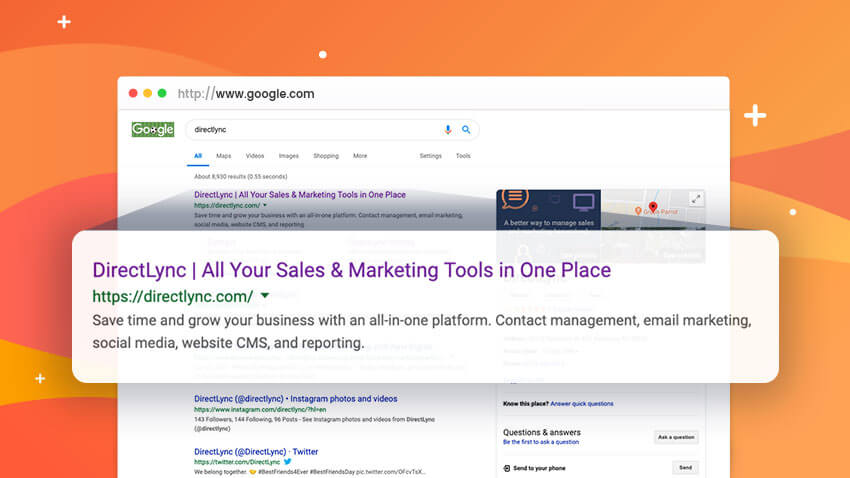850x478 pixels.
Task: Open dropdown arrow next to directlync.com URL
Action: pos(264,205)
